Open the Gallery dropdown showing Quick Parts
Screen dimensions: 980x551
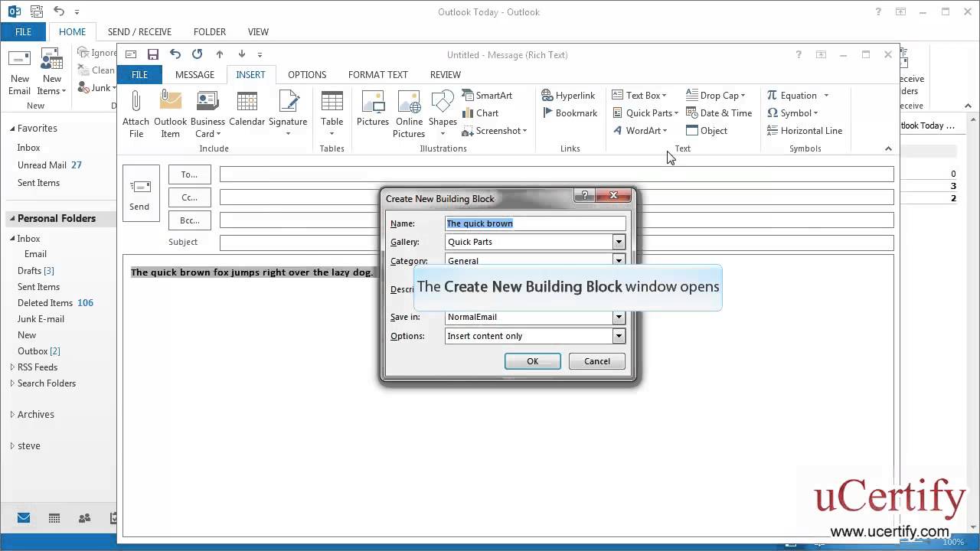619,242
